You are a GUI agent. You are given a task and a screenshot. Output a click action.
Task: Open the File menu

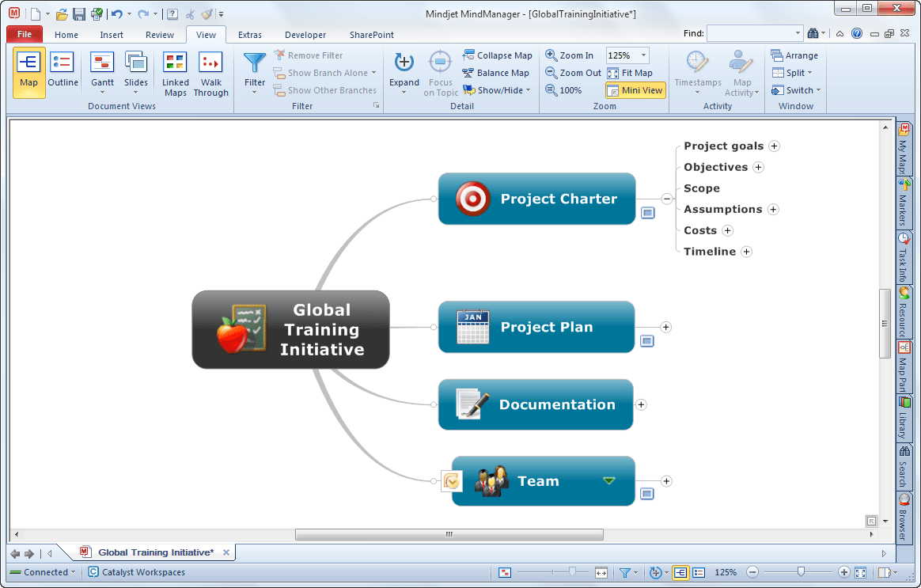pyautogui.click(x=24, y=34)
